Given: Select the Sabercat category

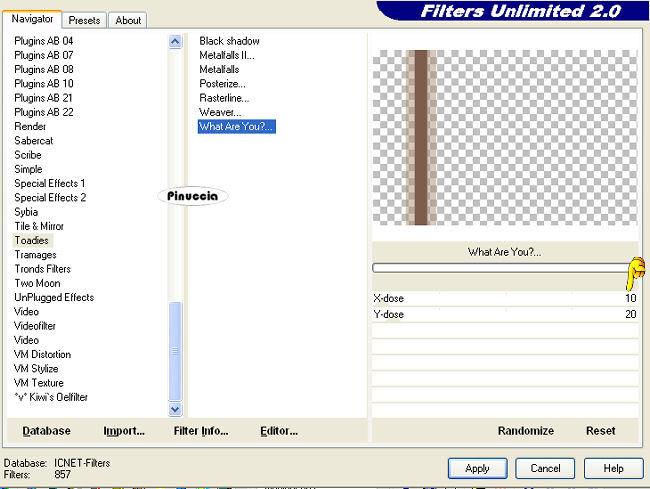Looking at the screenshot, I should pos(34,140).
